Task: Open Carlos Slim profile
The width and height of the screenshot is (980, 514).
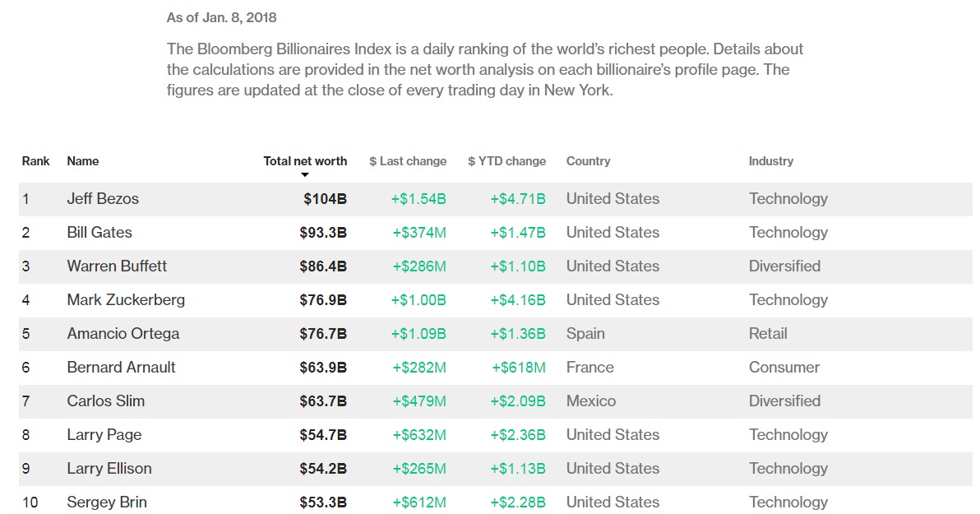Action: point(105,401)
